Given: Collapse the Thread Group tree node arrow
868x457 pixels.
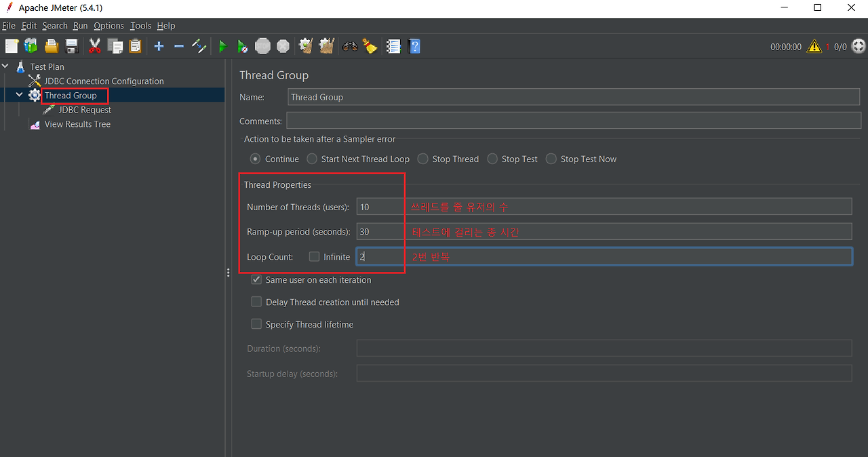Looking at the screenshot, I should (x=20, y=96).
